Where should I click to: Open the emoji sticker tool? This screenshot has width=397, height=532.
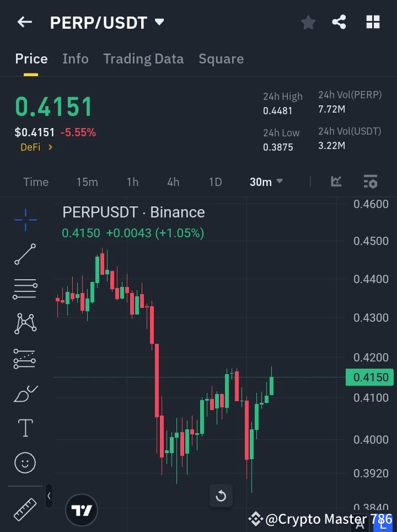click(25, 462)
